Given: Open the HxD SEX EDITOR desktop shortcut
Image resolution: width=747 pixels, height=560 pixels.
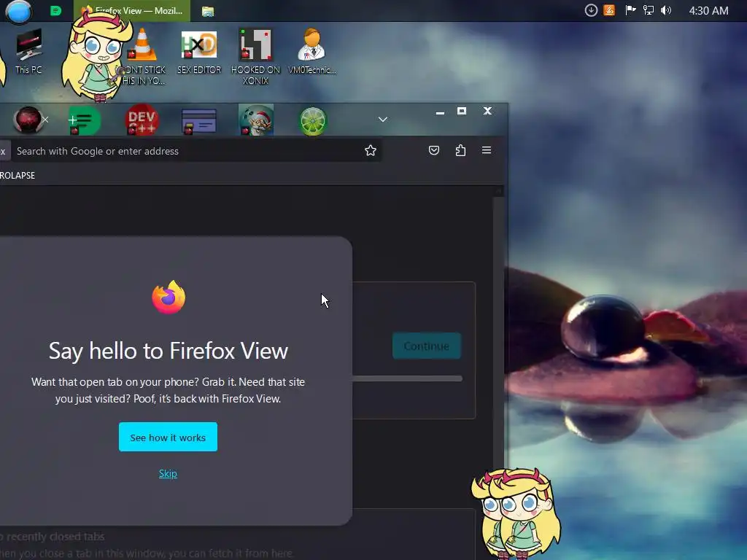Looking at the screenshot, I should [199, 52].
